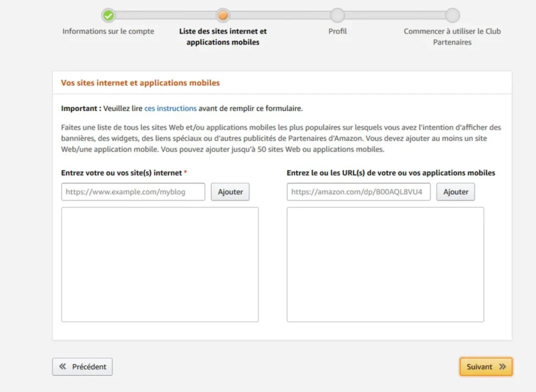Click Ajouter next to the website URL field

coord(230,192)
